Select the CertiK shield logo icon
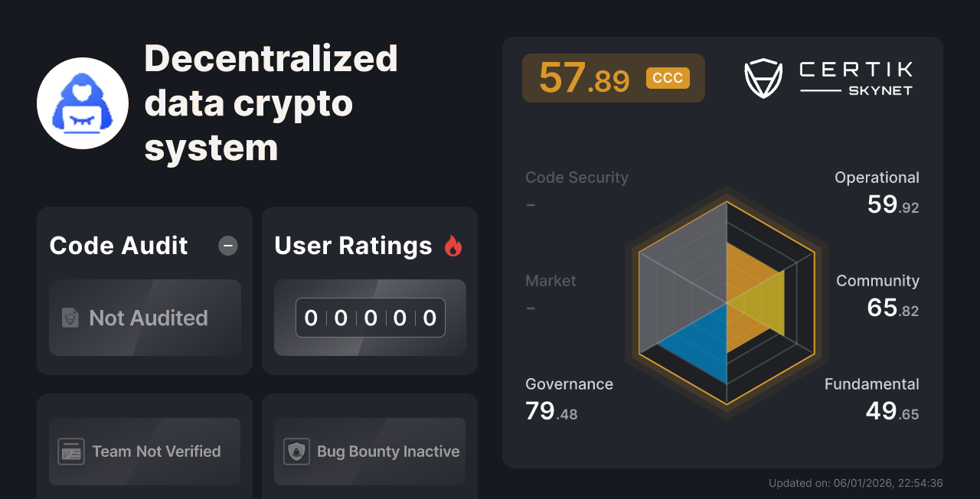 point(763,77)
